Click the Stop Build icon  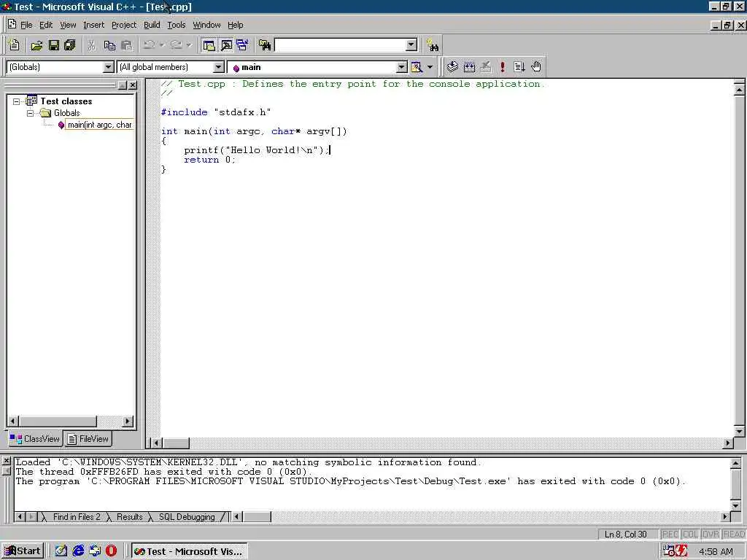(x=485, y=67)
